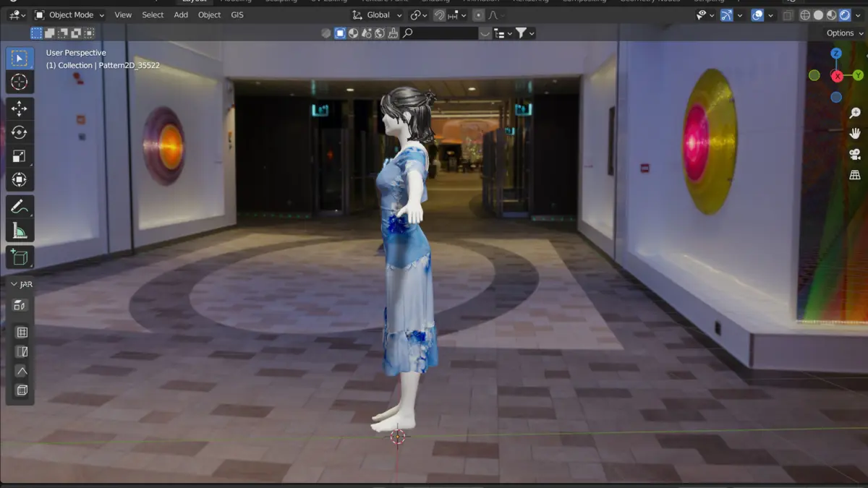868x488 pixels.
Task: Open gizmo options dropdown arrow
Action: point(739,15)
